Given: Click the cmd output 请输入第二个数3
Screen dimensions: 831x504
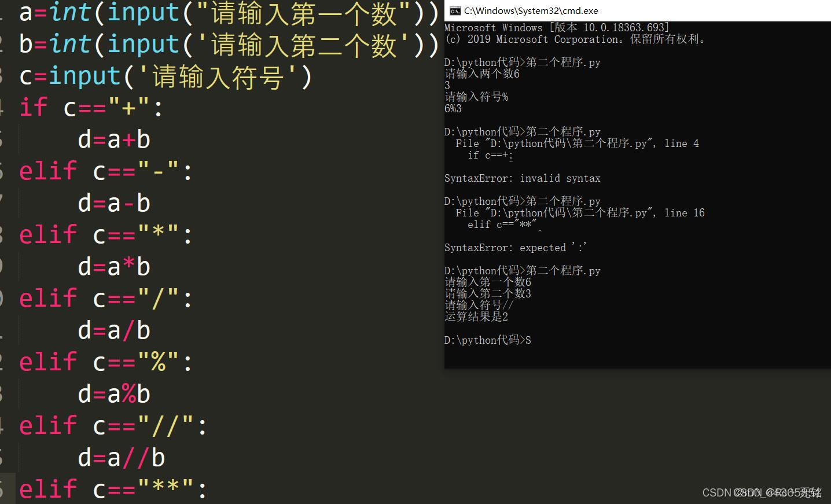Looking at the screenshot, I should tap(488, 294).
